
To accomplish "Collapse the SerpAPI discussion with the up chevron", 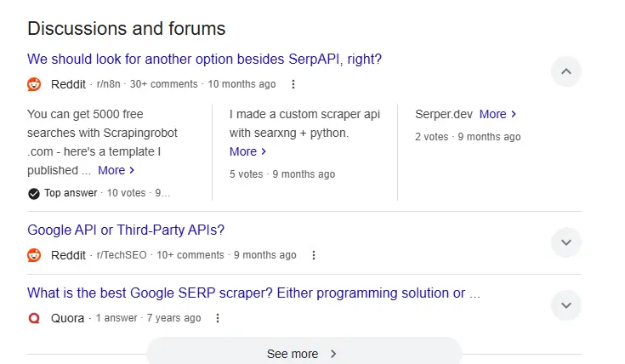I will (x=566, y=71).
